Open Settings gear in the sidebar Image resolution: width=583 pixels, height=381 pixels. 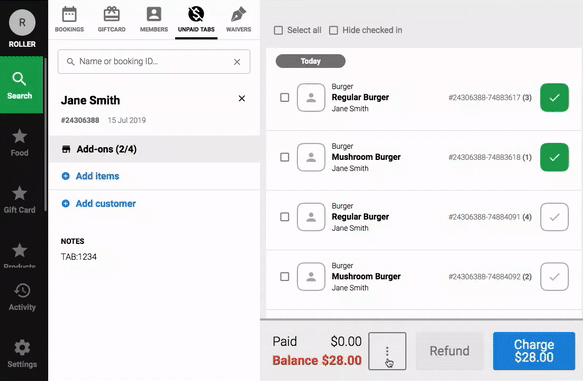click(x=22, y=353)
